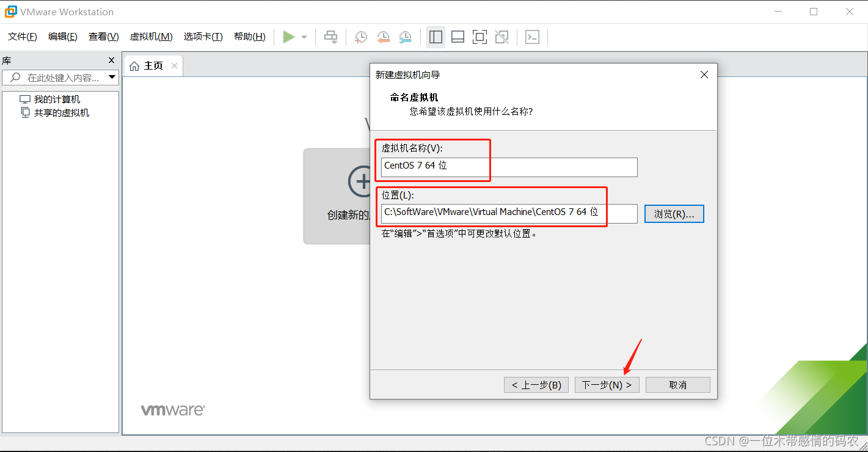Close the library panel with X

point(111,60)
